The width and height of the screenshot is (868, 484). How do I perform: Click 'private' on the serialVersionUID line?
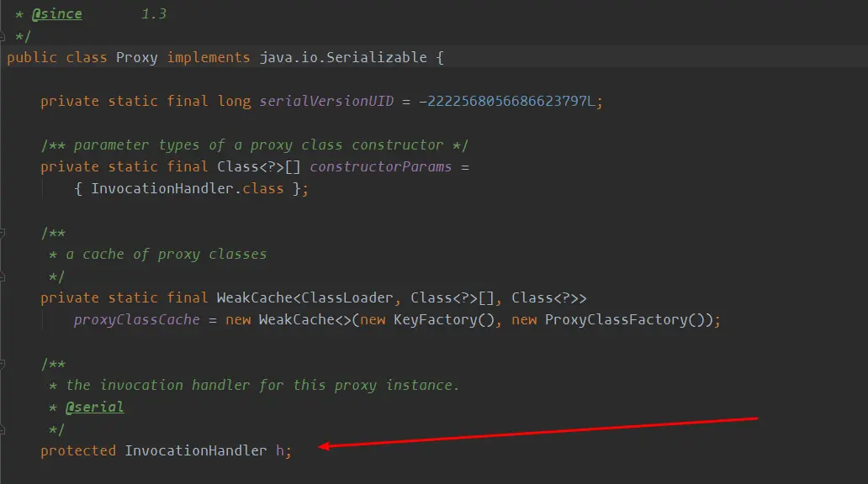pos(70,101)
